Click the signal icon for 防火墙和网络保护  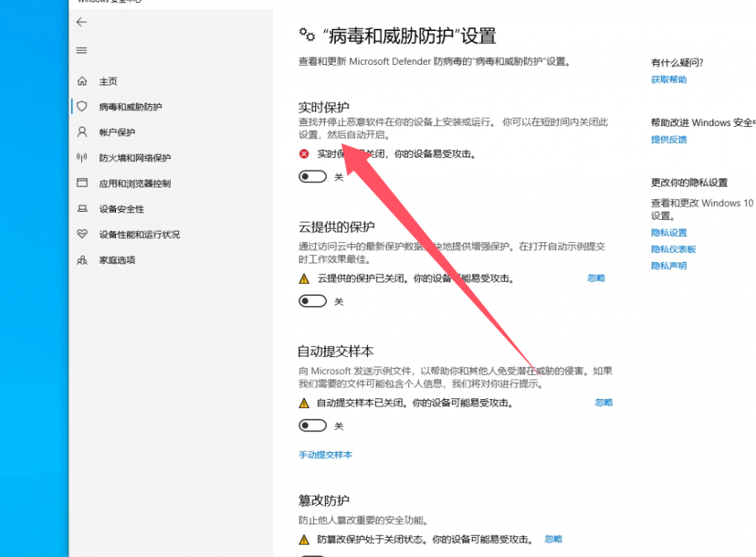(x=82, y=158)
